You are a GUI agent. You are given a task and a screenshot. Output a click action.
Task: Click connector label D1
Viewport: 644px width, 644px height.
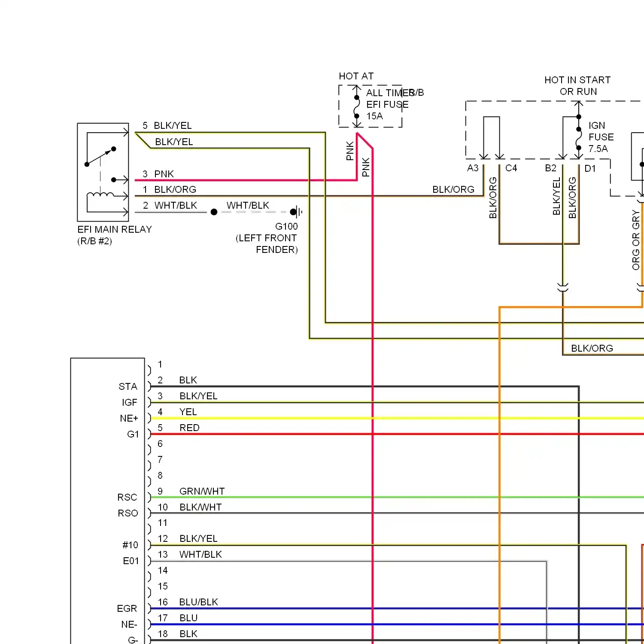coord(590,168)
